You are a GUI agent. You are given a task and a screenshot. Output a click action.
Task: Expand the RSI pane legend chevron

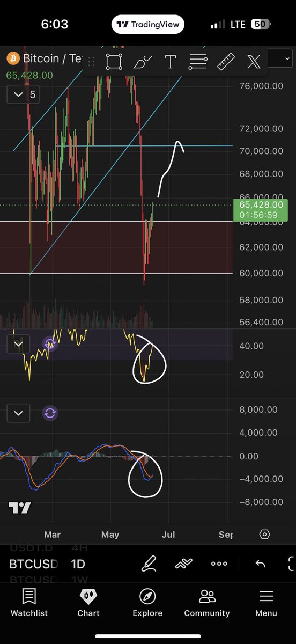pyautogui.click(x=19, y=344)
